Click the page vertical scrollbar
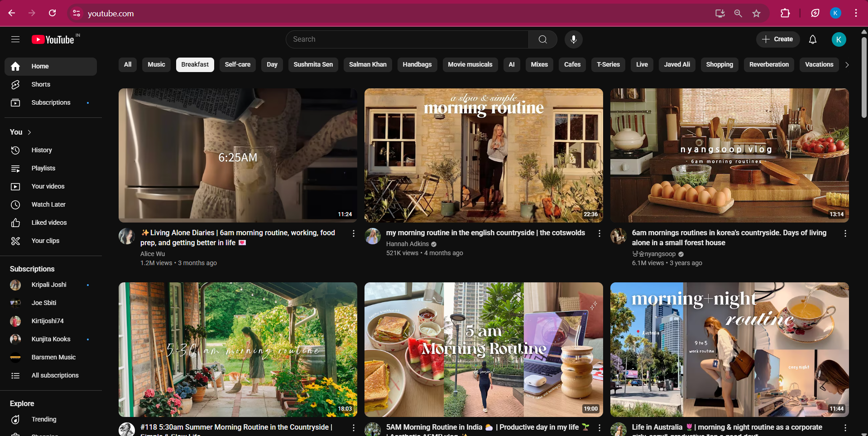The width and height of the screenshot is (868, 436). (x=864, y=78)
